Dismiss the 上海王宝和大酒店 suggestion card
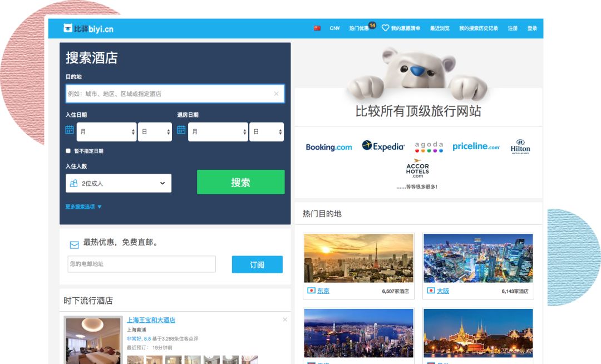601x364 pixels. [x=285, y=319]
